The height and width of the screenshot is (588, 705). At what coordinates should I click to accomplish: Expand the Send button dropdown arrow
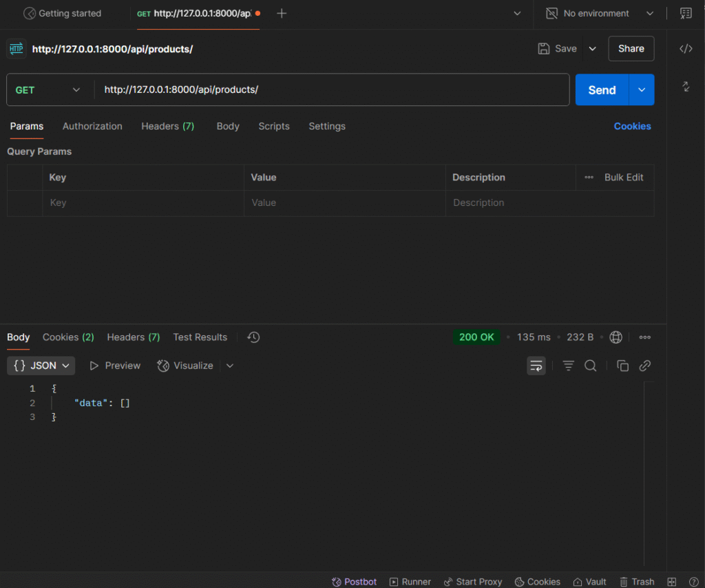642,90
